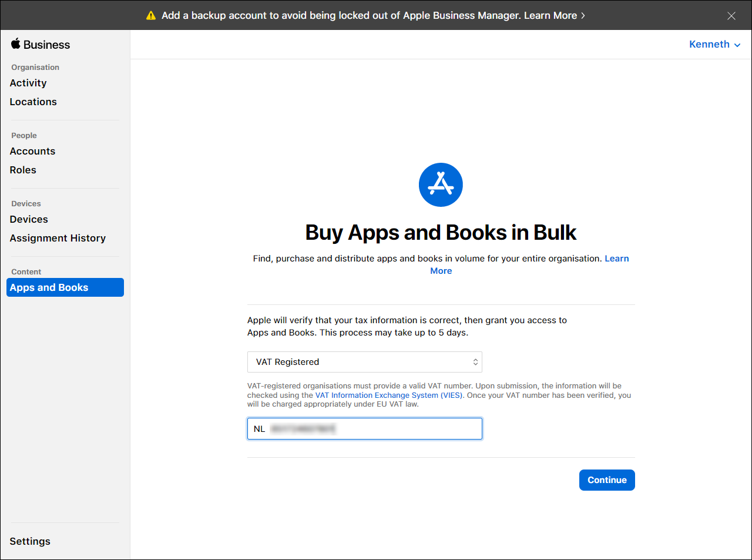Open Learn More in warning banner
Screen dimensions: 752x560
pyautogui.click(x=554, y=16)
